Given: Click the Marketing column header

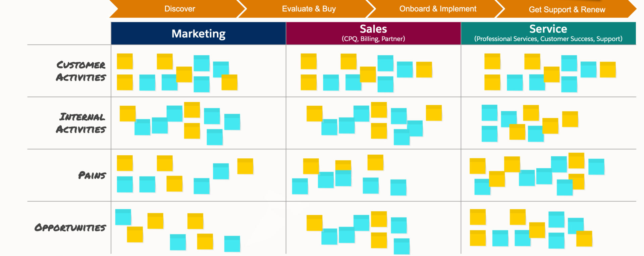Looking at the screenshot, I should tap(199, 33).
